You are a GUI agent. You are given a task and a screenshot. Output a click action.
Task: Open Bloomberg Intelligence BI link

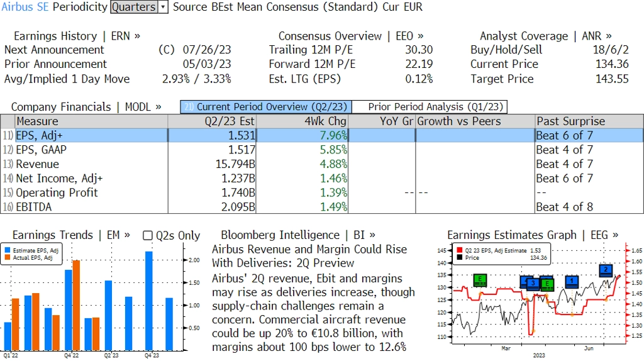(x=297, y=235)
